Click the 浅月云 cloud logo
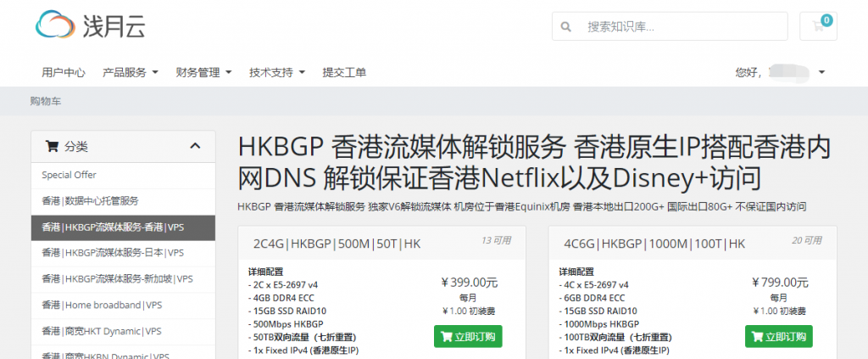This screenshot has width=868, height=359. pyautogui.click(x=90, y=25)
